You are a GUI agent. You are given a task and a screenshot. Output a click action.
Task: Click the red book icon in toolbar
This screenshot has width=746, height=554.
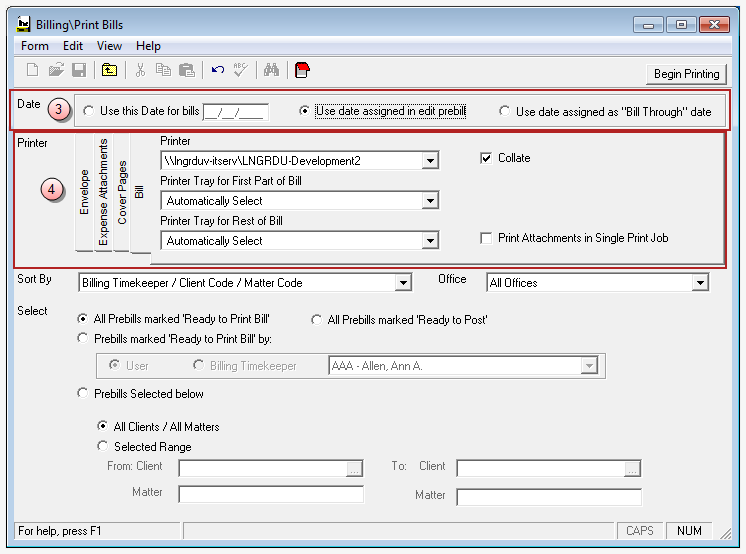(302, 70)
